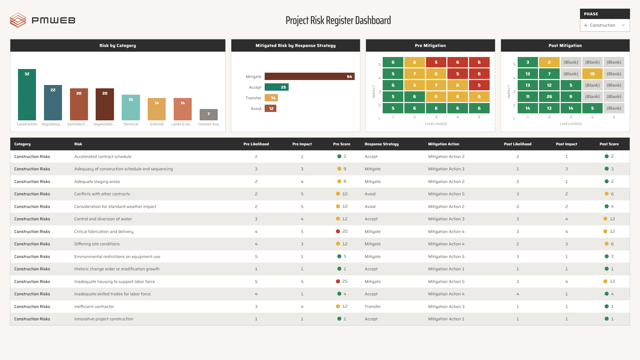Click the 26 cell in Post Mitigation matrix
The height and width of the screenshot is (360, 640).
point(549,97)
